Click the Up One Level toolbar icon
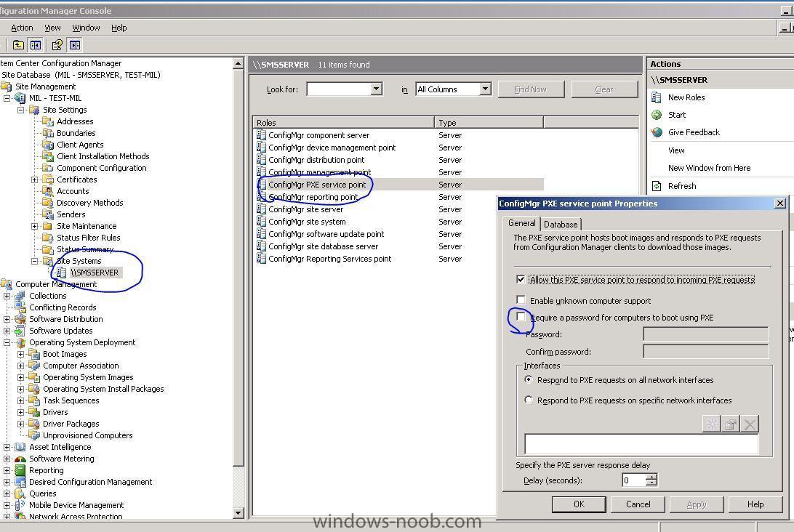This screenshot has width=794, height=532. coord(18,45)
